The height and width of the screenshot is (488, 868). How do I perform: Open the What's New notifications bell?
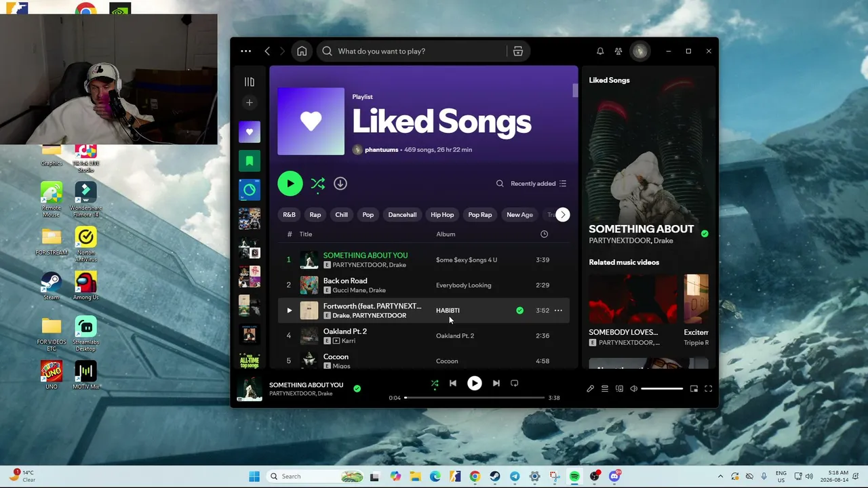[600, 51]
